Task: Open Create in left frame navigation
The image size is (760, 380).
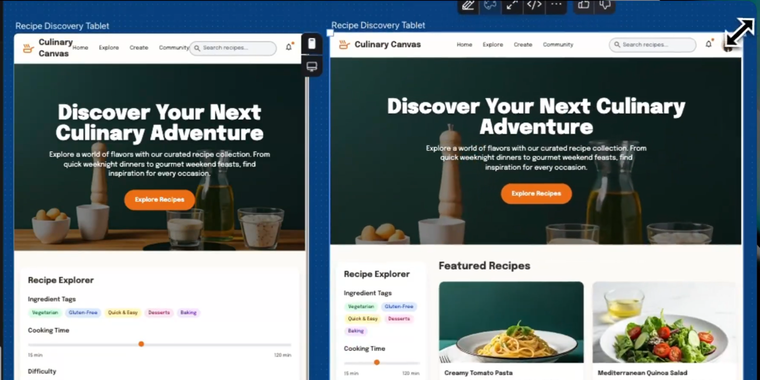Action: [139, 48]
